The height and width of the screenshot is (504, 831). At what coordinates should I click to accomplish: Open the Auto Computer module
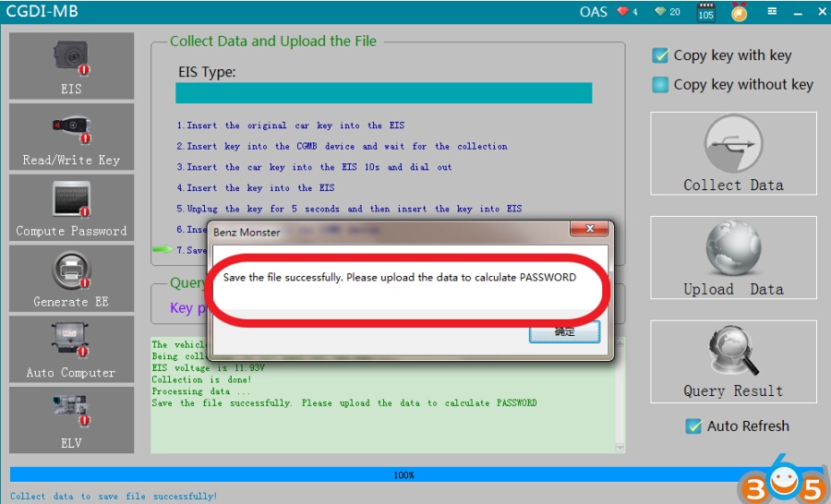pyautogui.click(x=71, y=349)
